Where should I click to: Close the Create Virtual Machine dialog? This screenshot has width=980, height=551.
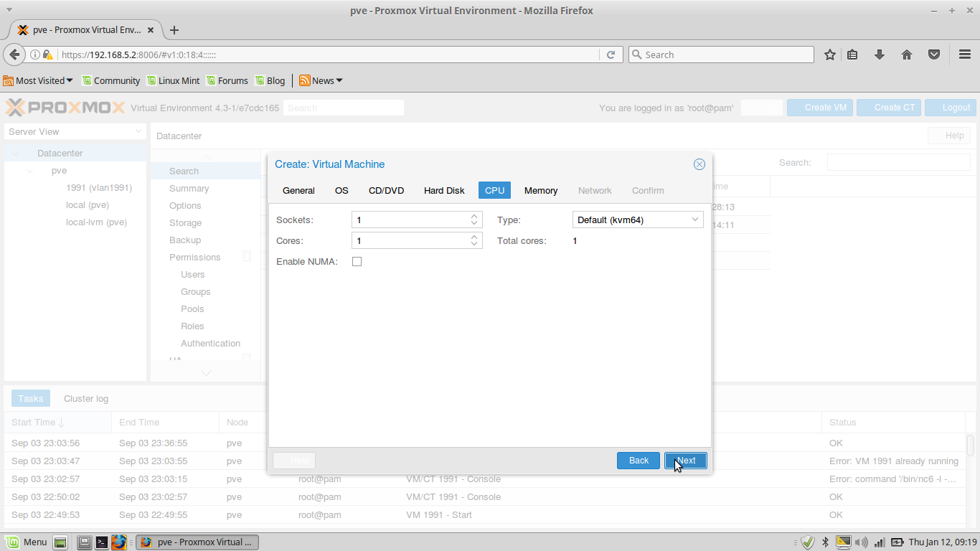[699, 164]
